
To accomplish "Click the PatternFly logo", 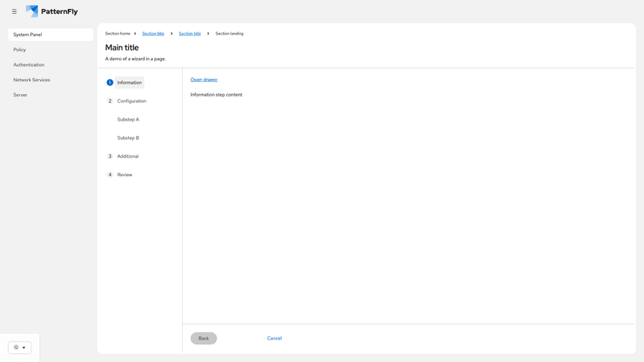I will pos(52,11).
